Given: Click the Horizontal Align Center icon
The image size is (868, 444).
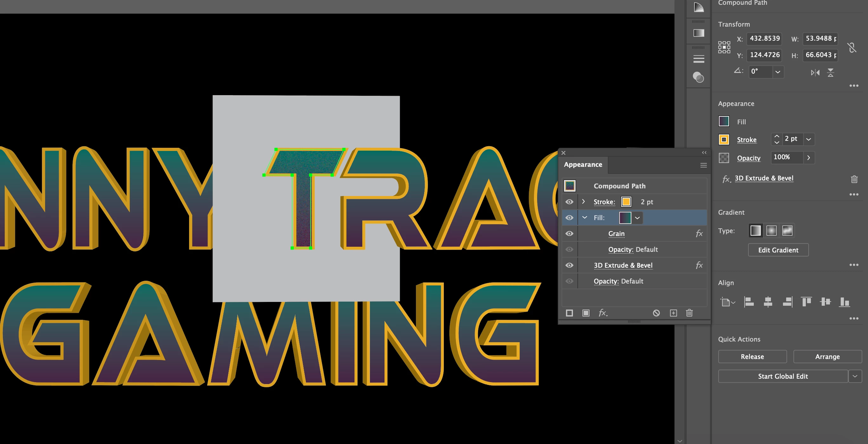Looking at the screenshot, I should tap(768, 302).
